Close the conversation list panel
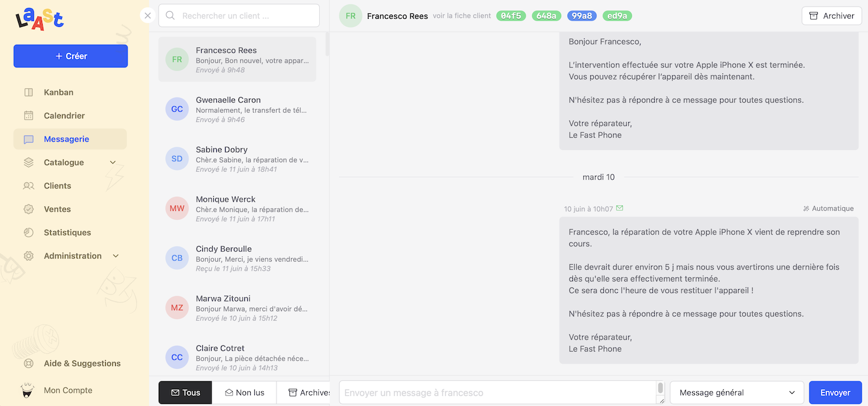The image size is (868, 406). [x=148, y=16]
